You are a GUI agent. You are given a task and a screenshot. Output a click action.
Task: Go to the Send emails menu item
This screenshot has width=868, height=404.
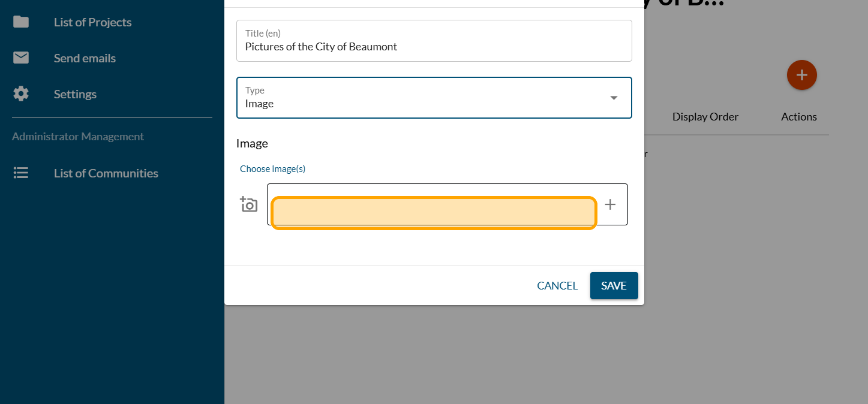coord(85,58)
